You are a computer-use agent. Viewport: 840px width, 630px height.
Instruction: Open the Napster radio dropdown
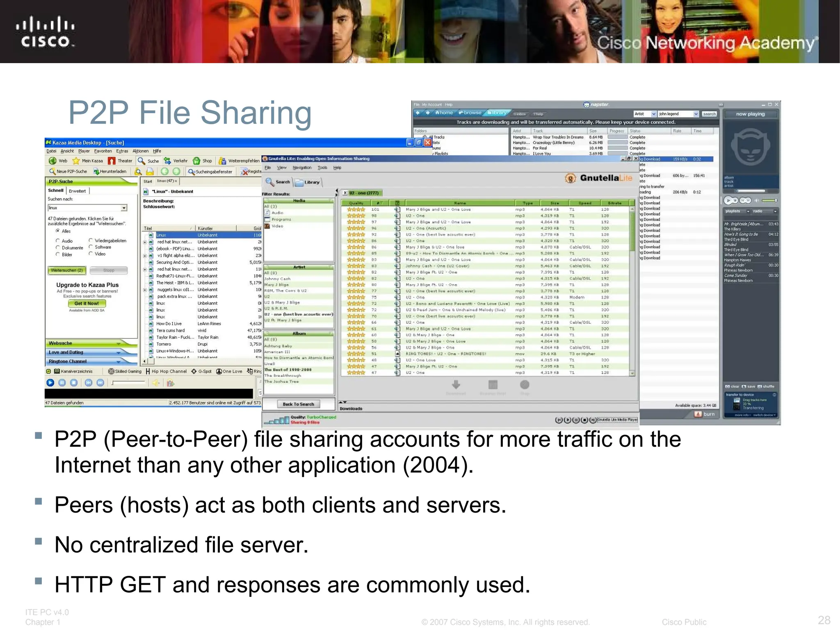coord(765,211)
